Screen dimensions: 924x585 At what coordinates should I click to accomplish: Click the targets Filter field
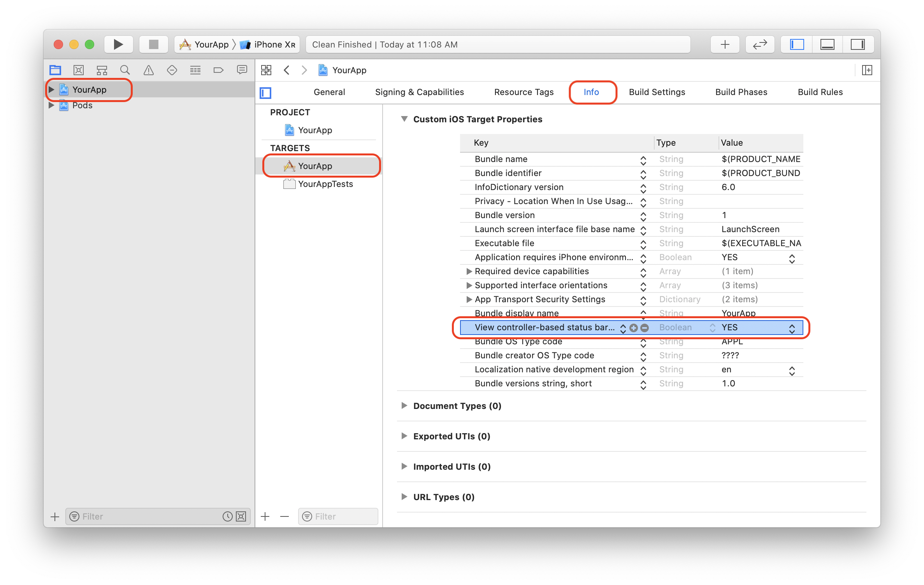coord(338,516)
